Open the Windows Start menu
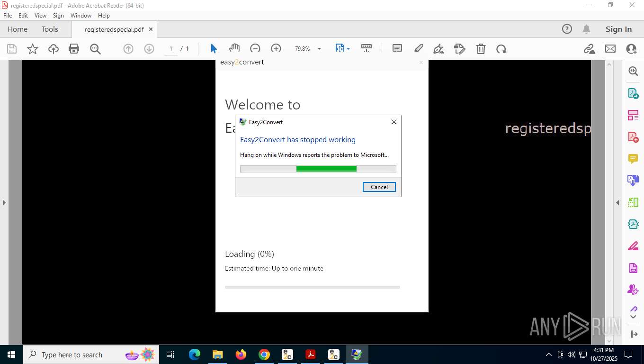The image size is (644, 364). [x=11, y=355]
